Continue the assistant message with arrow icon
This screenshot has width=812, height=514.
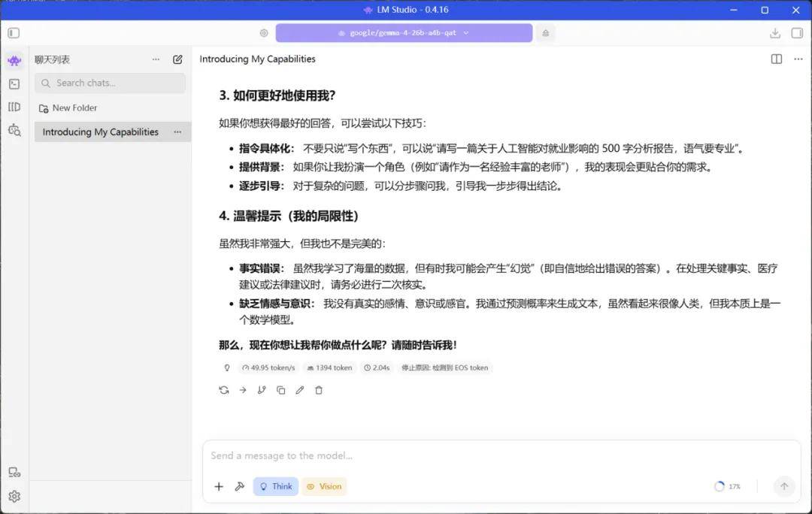[243, 390]
